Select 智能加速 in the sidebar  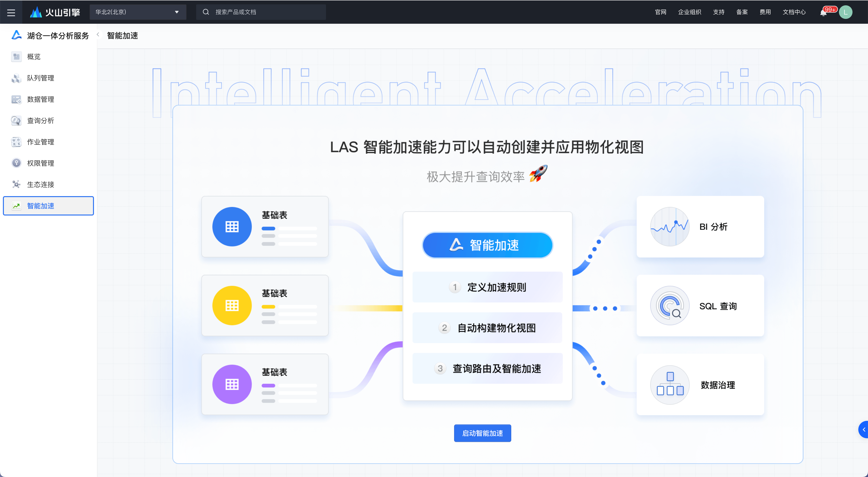48,206
